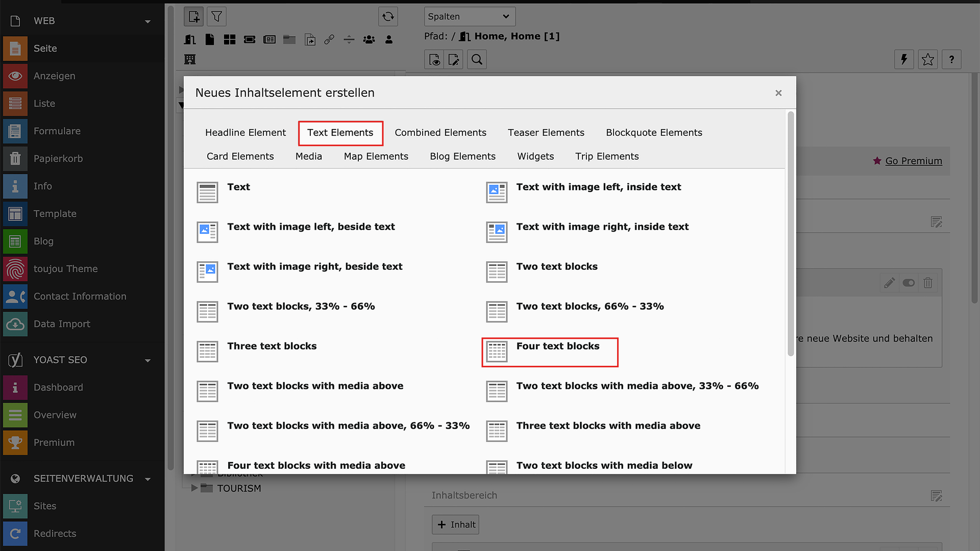Switch to the Blog Elements tab
Viewport: 980px width, 551px height.
462,156
